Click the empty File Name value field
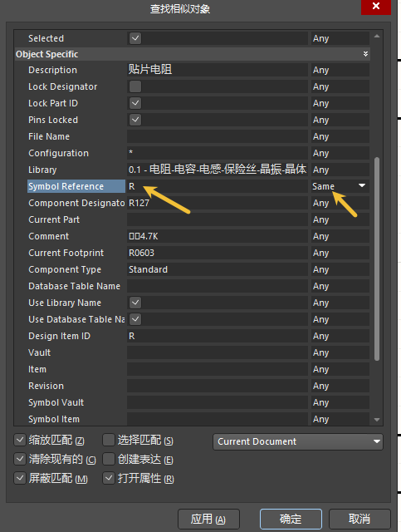Viewport: 401px width, 532px height. 218,136
